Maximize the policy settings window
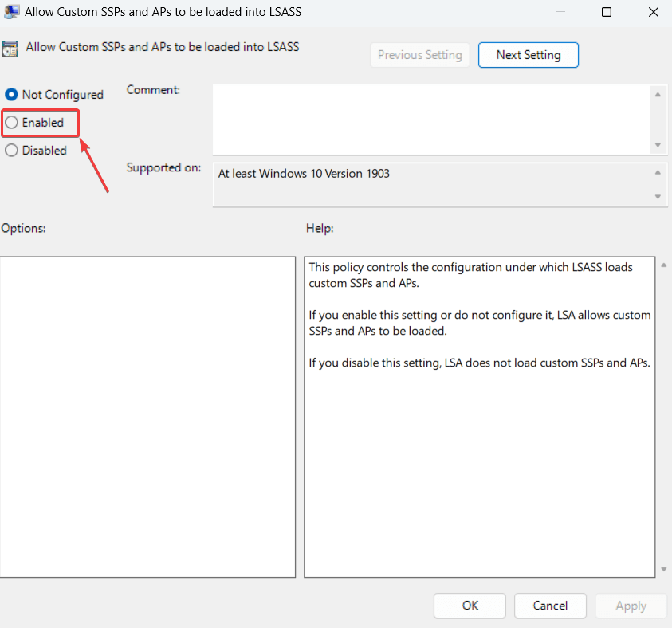The height and width of the screenshot is (628, 672). [607, 12]
